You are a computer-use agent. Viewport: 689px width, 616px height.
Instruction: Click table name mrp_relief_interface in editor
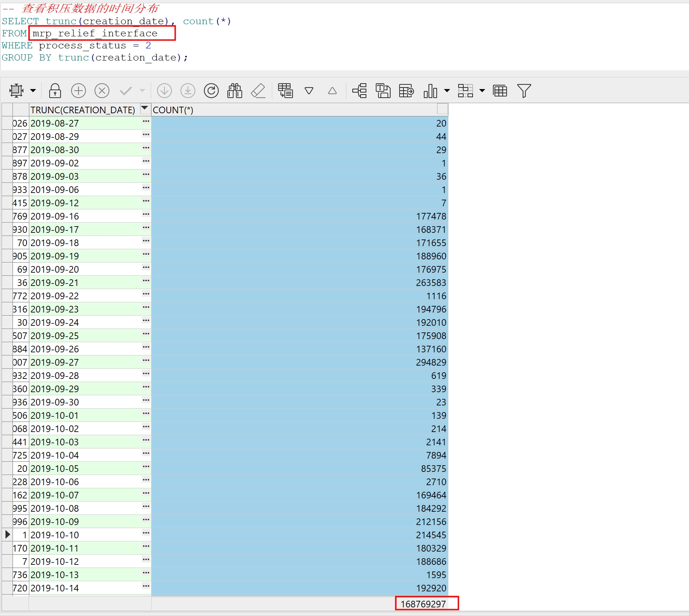(x=95, y=34)
